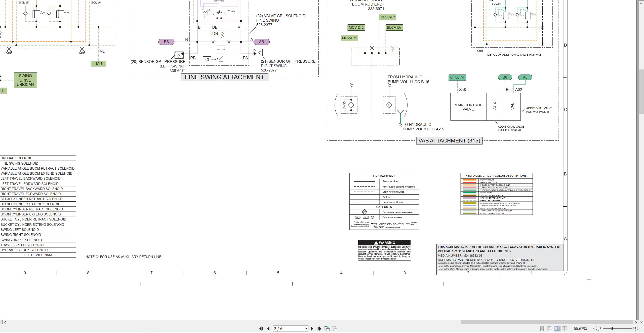This screenshot has height=333, width=644.
Task: Click the green MU connector box
Action: click(99, 64)
